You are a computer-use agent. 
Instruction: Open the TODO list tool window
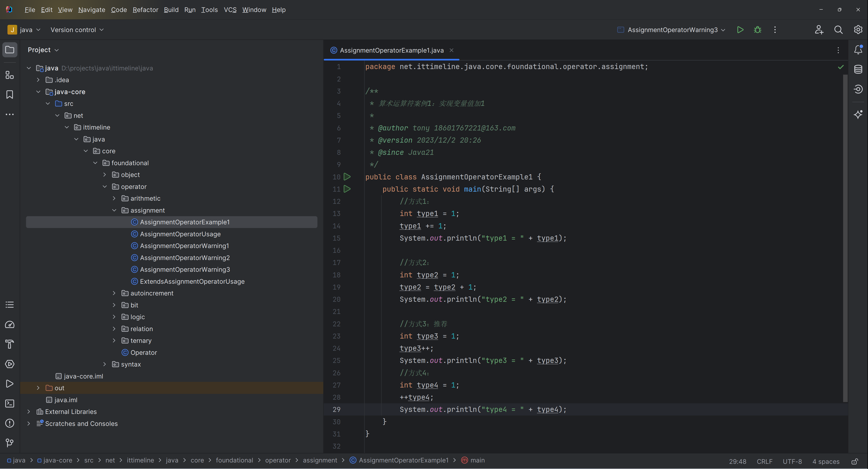point(10,305)
